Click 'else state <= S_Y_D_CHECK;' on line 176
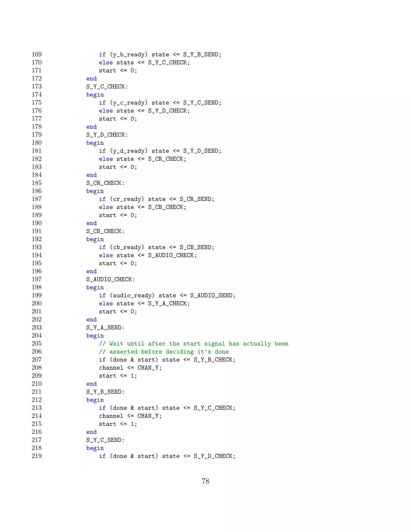 click(x=144, y=111)
